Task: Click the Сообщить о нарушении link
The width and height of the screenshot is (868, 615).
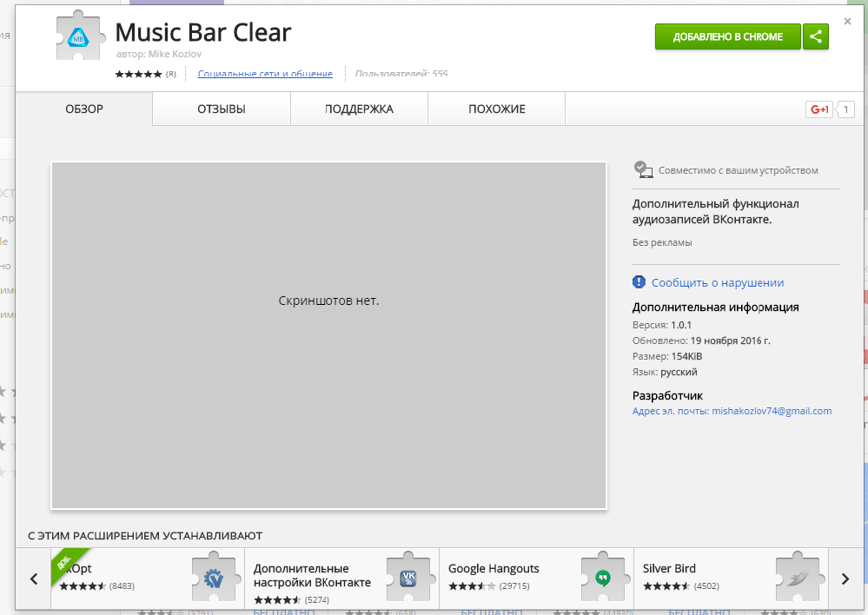Action: tap(718, 282)
